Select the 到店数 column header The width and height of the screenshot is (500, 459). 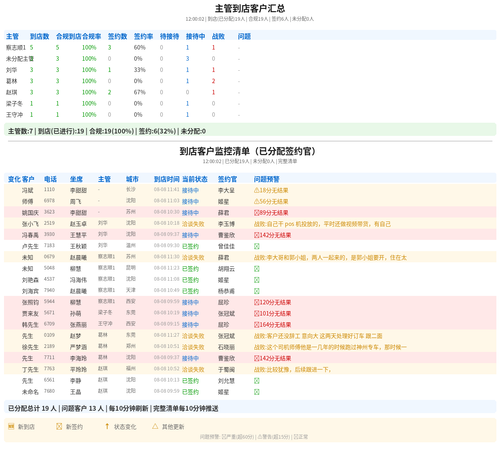(40, 36)
